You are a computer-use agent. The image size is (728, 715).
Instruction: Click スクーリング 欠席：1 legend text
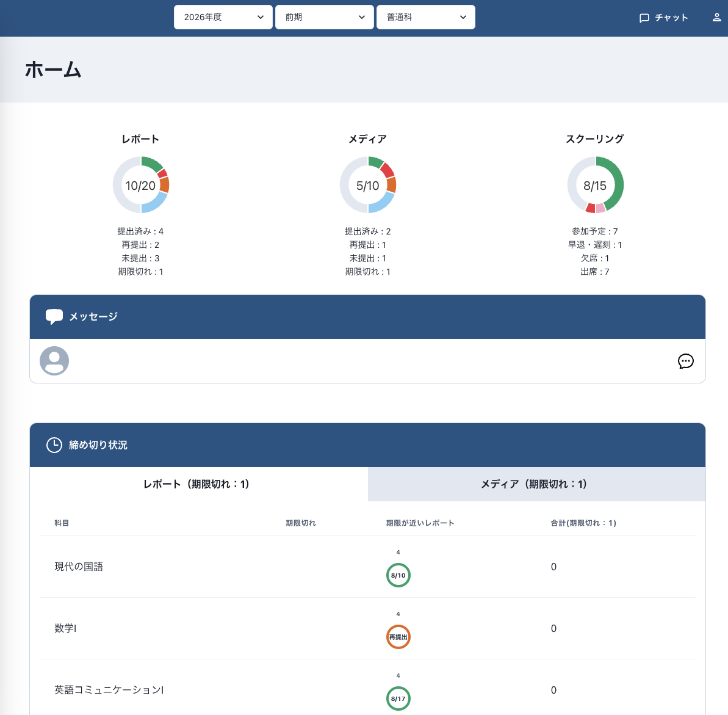[x=595, y=258]
